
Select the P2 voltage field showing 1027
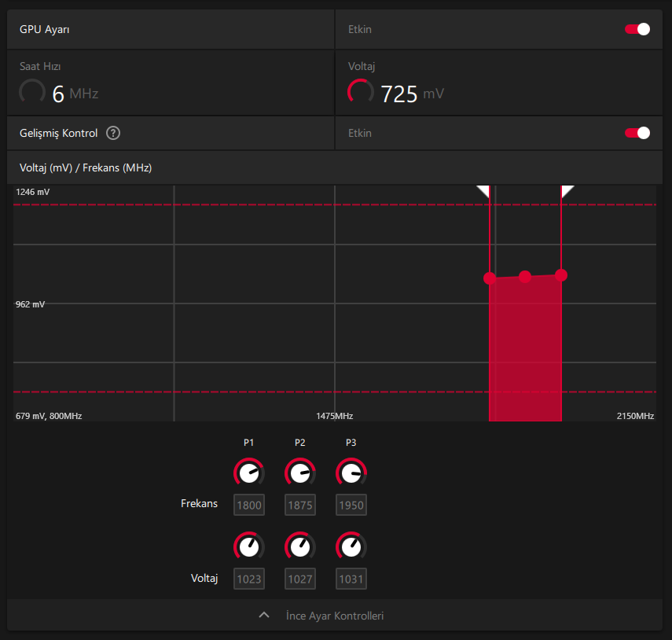300,579
